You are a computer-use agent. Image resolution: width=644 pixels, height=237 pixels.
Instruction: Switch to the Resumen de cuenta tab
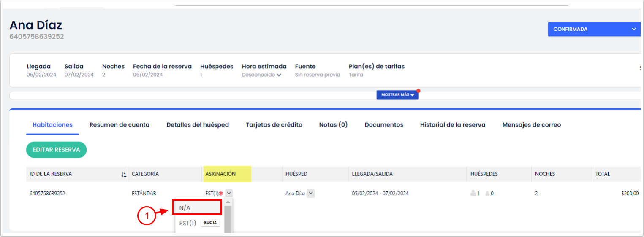[x=119, y=125]
